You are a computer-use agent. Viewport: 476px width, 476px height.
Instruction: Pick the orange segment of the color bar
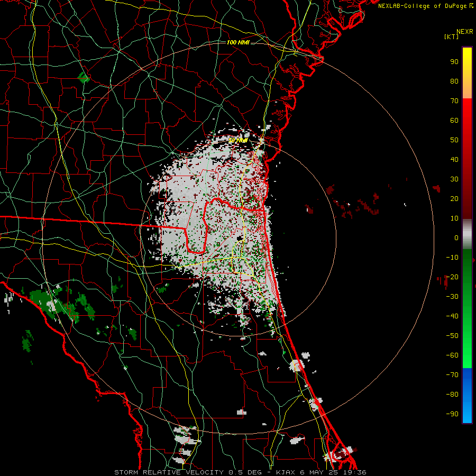[467, 88]
